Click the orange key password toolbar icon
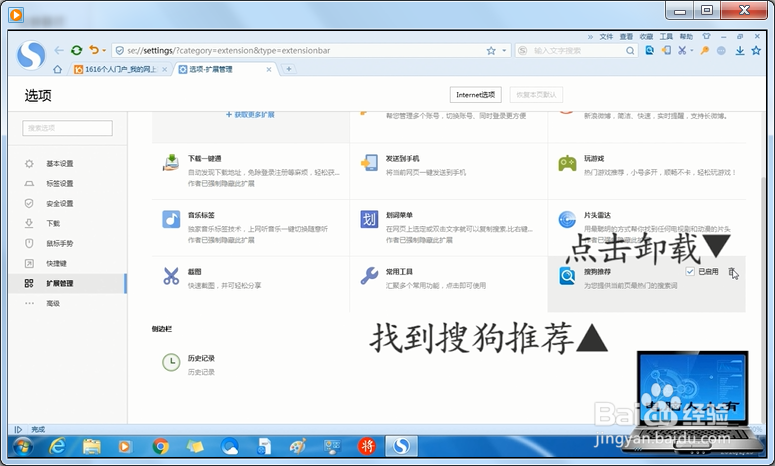This screenshot has width=775, height=466. click(705, 50)
